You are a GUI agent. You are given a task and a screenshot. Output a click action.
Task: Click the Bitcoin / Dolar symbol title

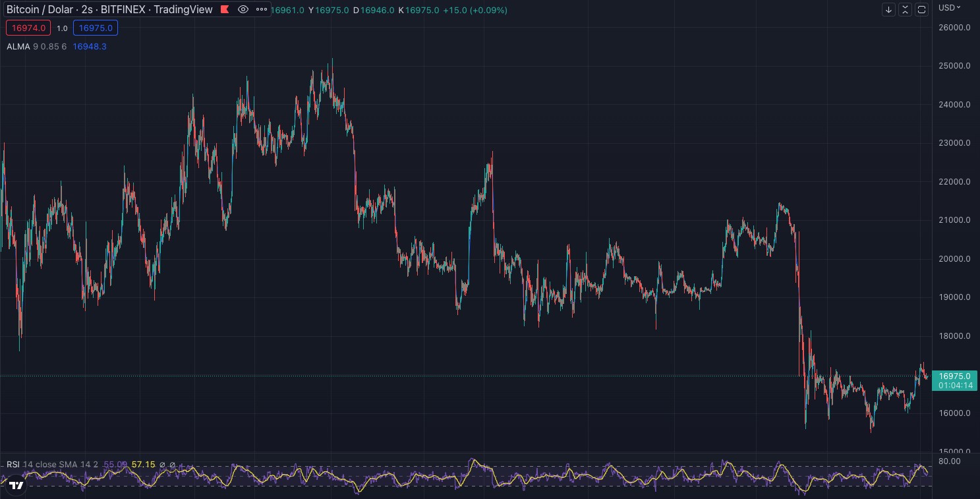coord(109,9)
